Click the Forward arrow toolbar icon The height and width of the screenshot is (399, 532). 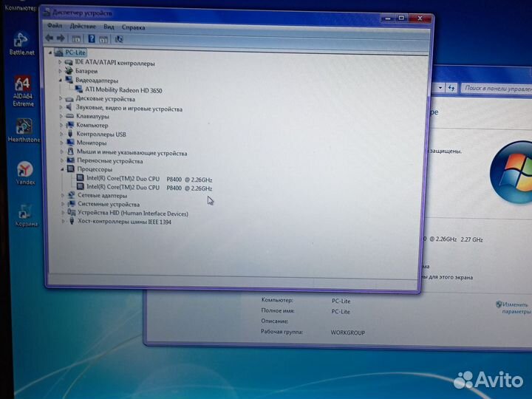pos(61,38)
